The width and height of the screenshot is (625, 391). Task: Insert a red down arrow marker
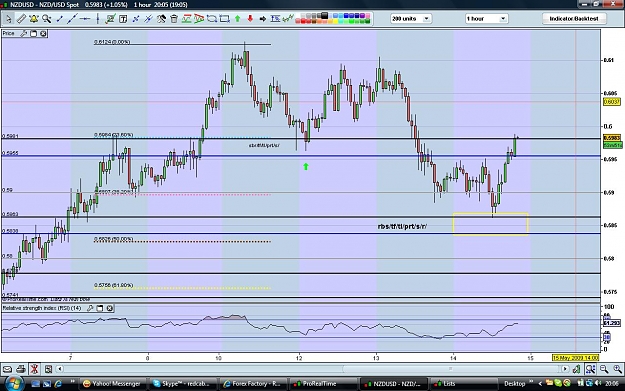[250, 19]
